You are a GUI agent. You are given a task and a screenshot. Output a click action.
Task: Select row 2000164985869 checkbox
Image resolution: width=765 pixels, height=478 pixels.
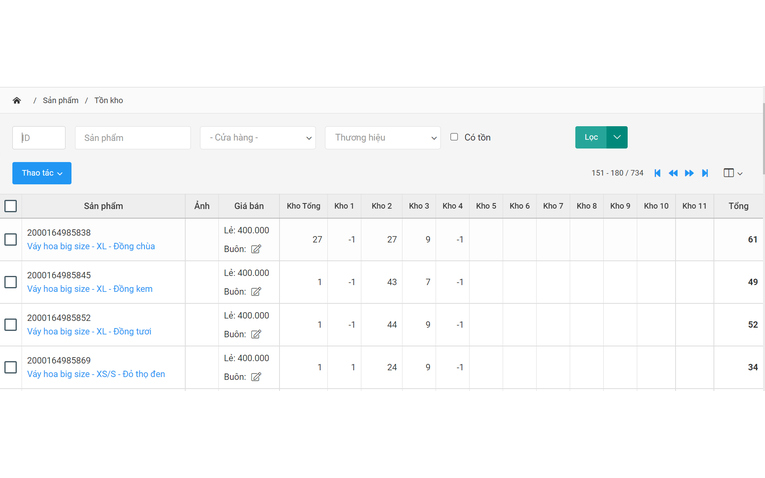[x=10, y=367]
